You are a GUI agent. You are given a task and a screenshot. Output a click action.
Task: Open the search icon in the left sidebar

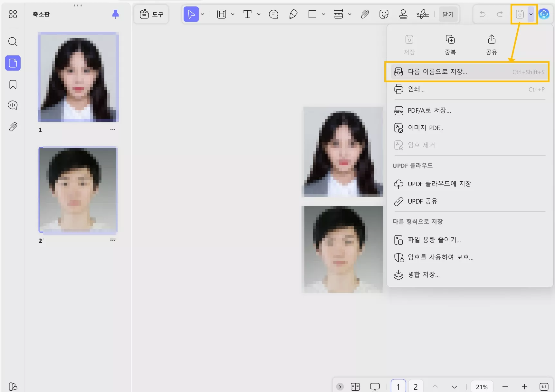coord(13,42)
